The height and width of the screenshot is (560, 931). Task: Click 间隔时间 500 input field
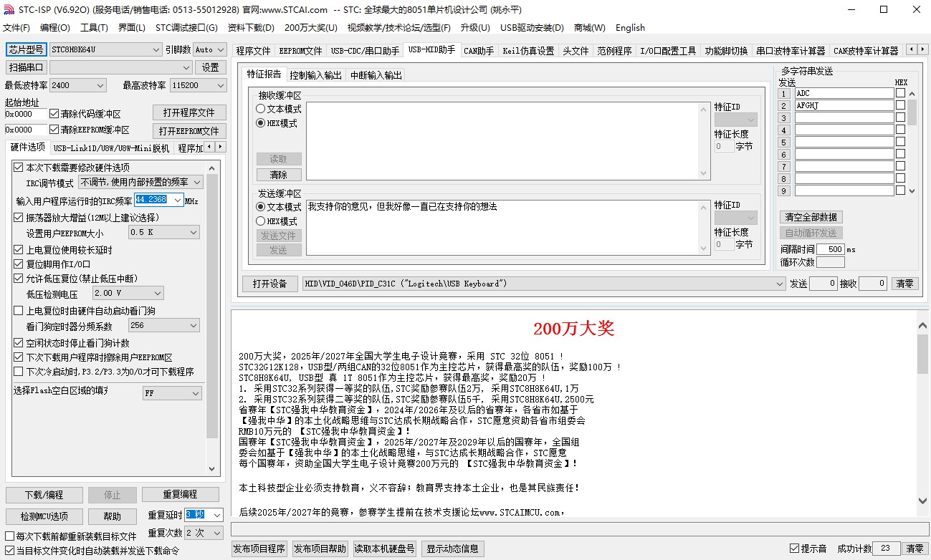coord(831,249)
